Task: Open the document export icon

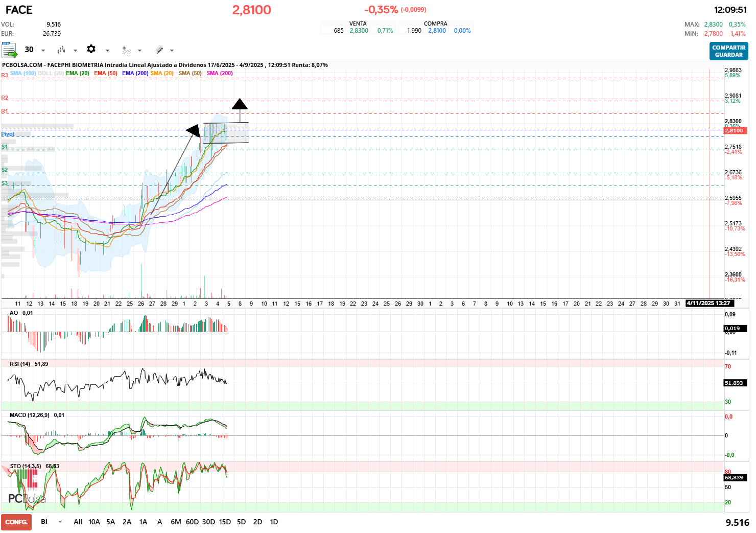Action: [x=9, y=50]
